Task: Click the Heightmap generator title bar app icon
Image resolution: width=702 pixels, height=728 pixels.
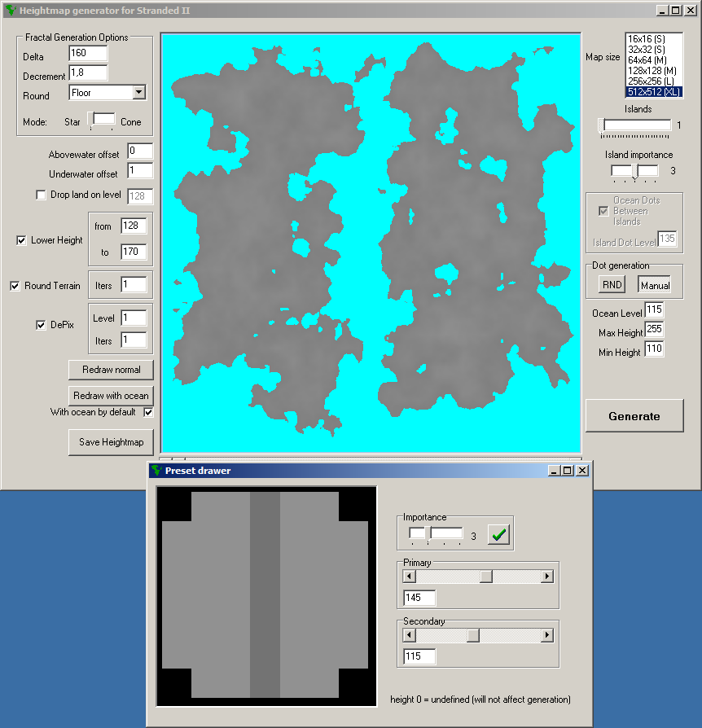Action: click(x=11, y=11)
